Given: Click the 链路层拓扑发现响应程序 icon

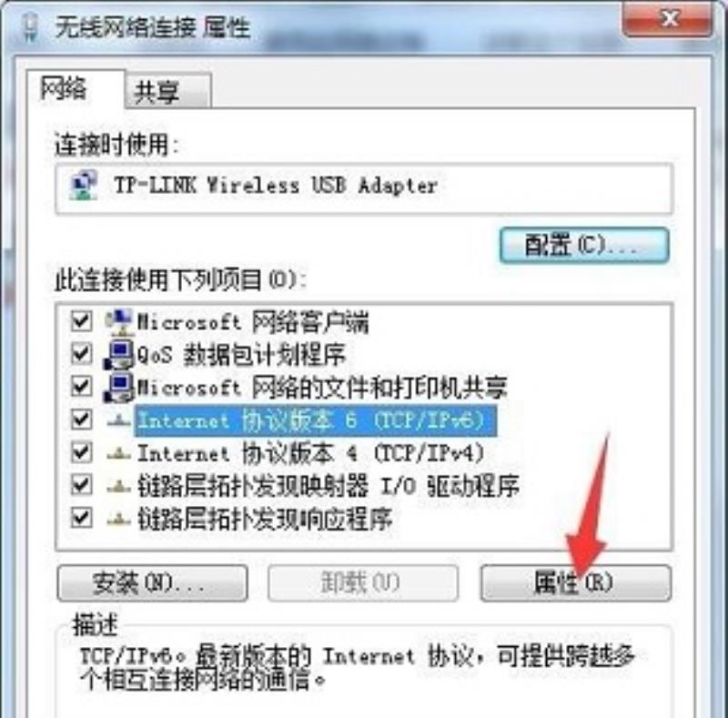Looking at the screenshot, I should click(x=118, y=519).
